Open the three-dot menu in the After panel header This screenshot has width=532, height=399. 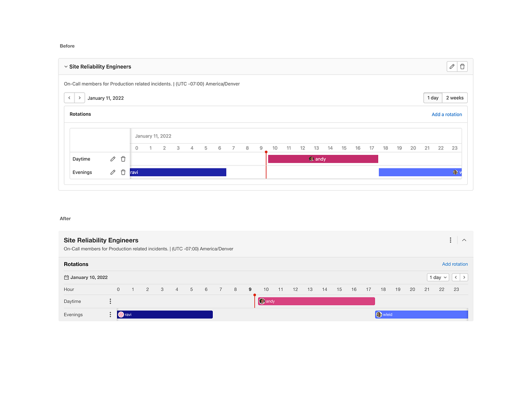pos(450,240)
